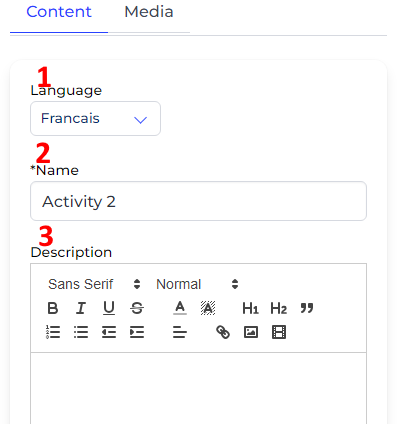The width and height of the screenshot is (402, 424).
Task: Switch to the Media tab
Action: tap(149, 12)
